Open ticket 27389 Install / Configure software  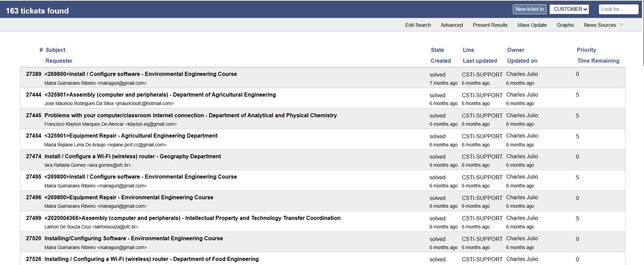coord(140,74)
